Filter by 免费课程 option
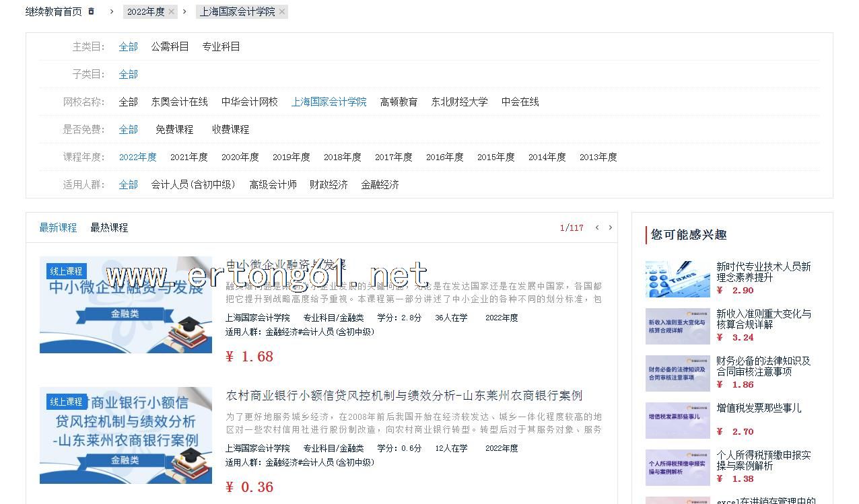 point(174,129)
